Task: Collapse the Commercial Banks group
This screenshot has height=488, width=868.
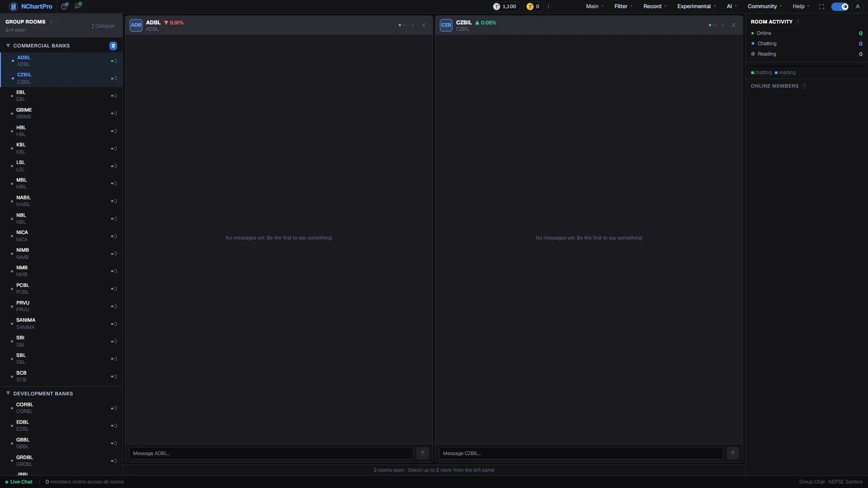Action: pos(61,46)
